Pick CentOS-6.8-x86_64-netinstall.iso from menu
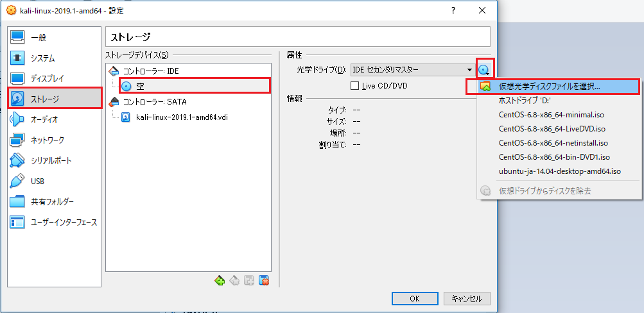This screenshot has height=313, width=644. [x=559, y=143]
